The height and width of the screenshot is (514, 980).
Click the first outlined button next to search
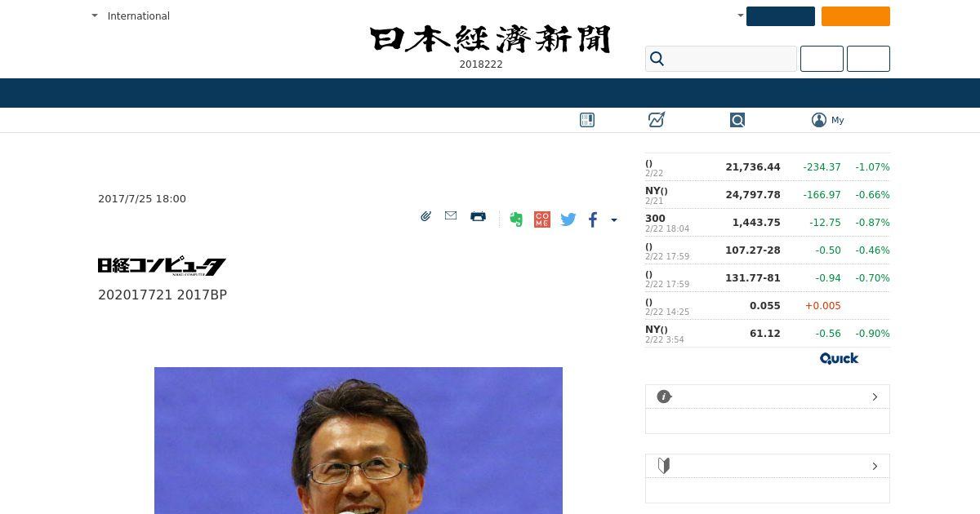[x=822, y=59]
